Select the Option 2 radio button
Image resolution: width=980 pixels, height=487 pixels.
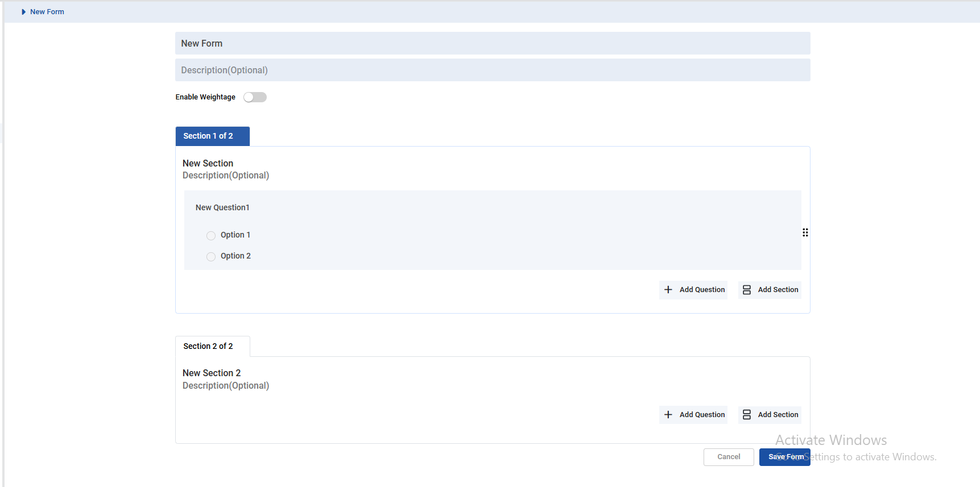pyautogui.click(x=211, y=256)
